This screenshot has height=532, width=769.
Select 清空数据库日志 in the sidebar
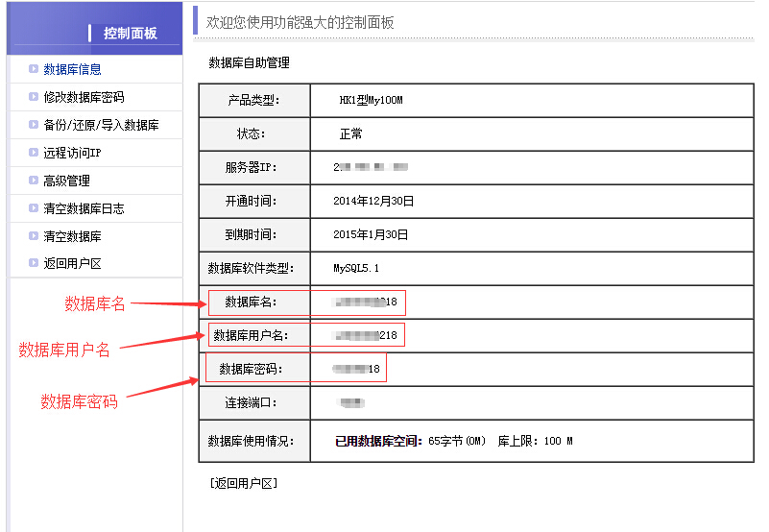tap(84, 208)
